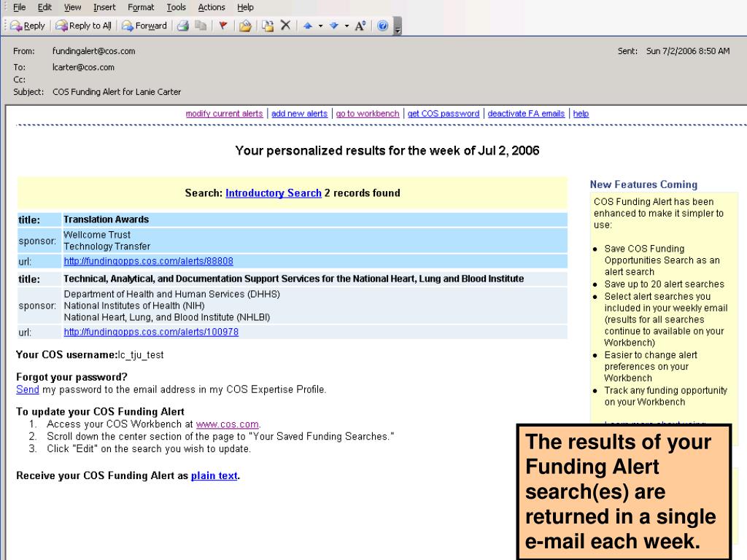
Task: Open the Help menu in the menu bar
Action: click(x=245, y=7)
